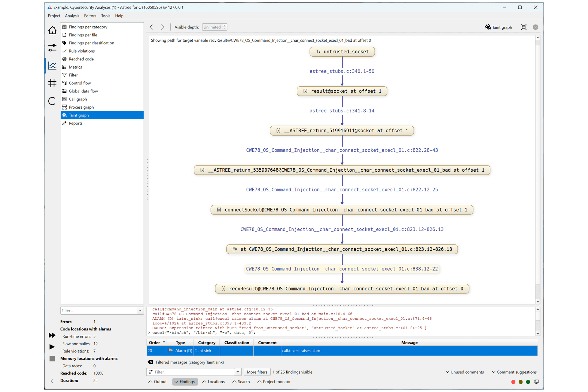The width and height of the screenshot is (588, 392).
Task: Clear the Taint sink category filter icon
Action: [x=150, y=362]
